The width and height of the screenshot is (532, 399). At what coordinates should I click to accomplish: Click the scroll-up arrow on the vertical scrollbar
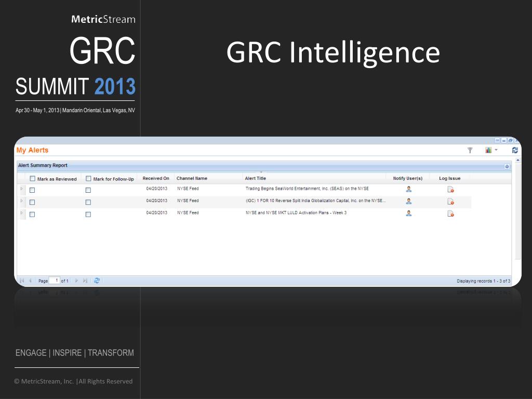518,160
